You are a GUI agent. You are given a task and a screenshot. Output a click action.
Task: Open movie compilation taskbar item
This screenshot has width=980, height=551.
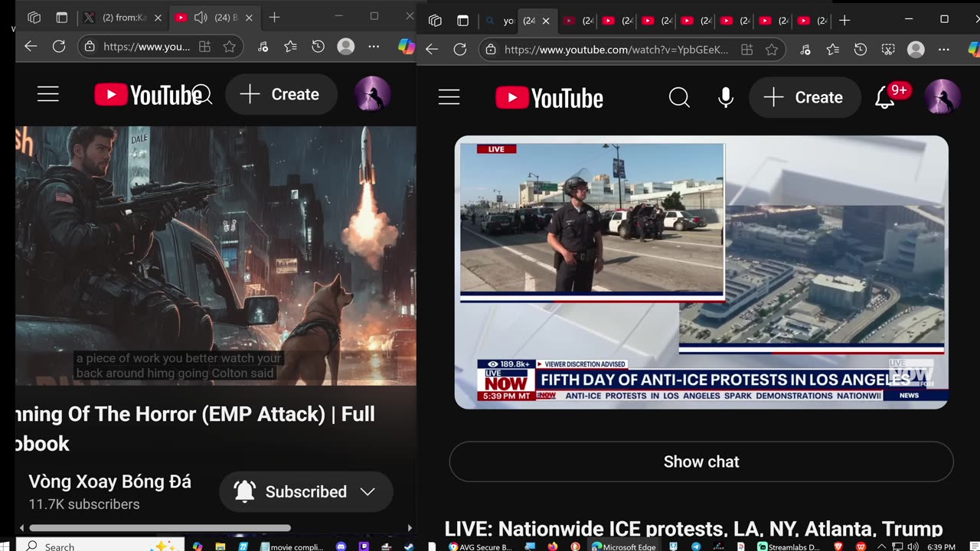click(291, 546)
